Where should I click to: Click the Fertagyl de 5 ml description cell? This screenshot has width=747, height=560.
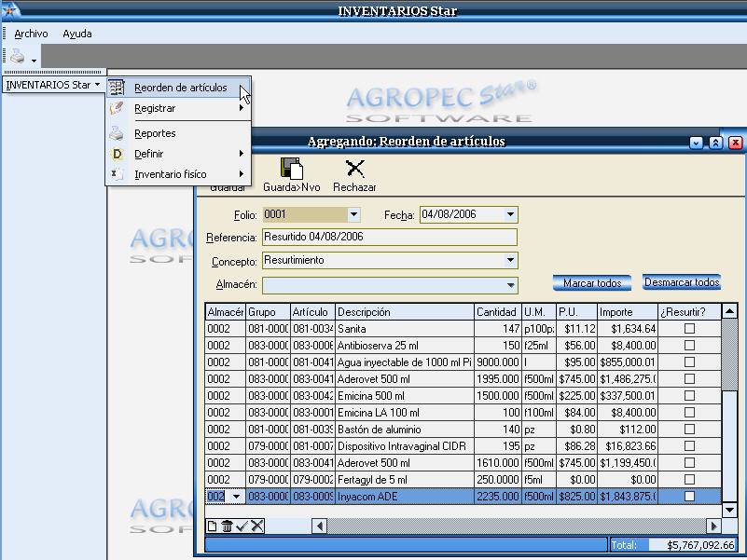coord(405,480)
